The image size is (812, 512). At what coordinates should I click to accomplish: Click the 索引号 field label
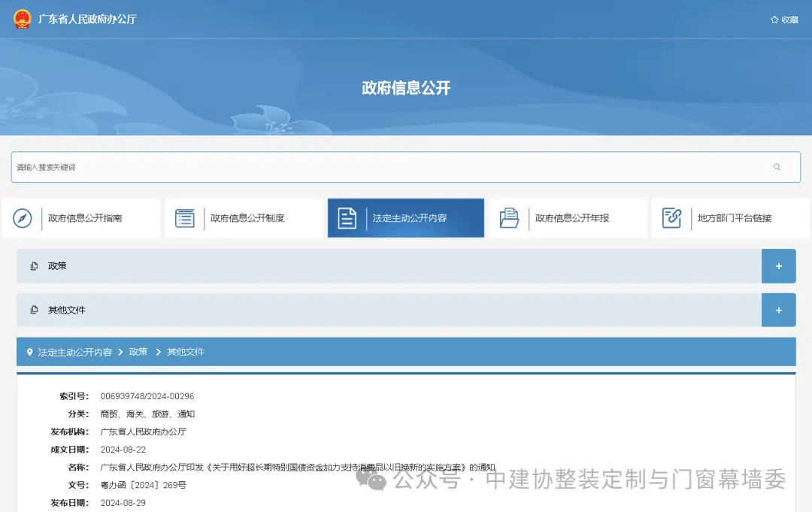[x=74, y=396]
